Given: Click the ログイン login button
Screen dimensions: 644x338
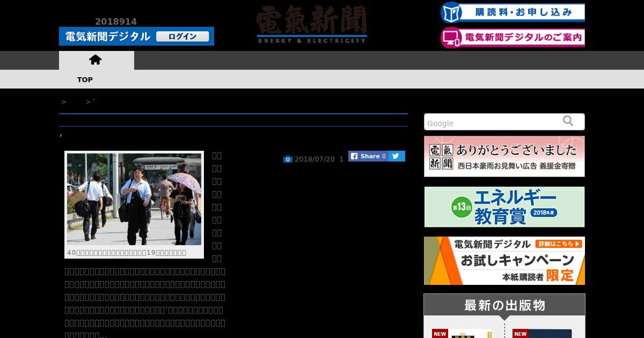Looking at the screenshot, I should click(x=182, y=36).
